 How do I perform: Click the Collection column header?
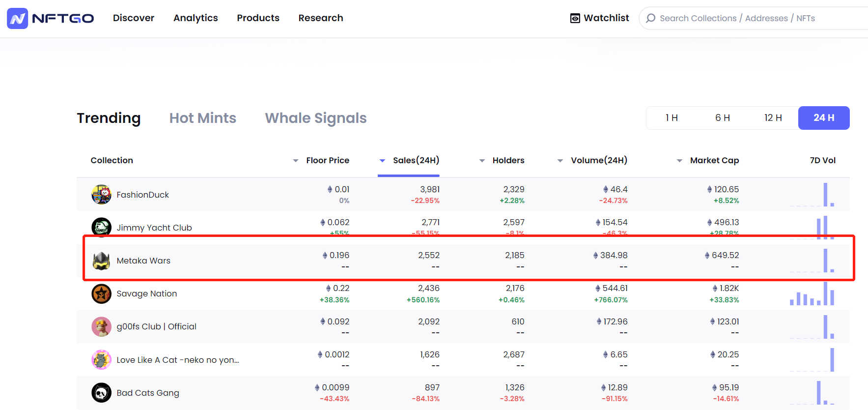point(112,160)
